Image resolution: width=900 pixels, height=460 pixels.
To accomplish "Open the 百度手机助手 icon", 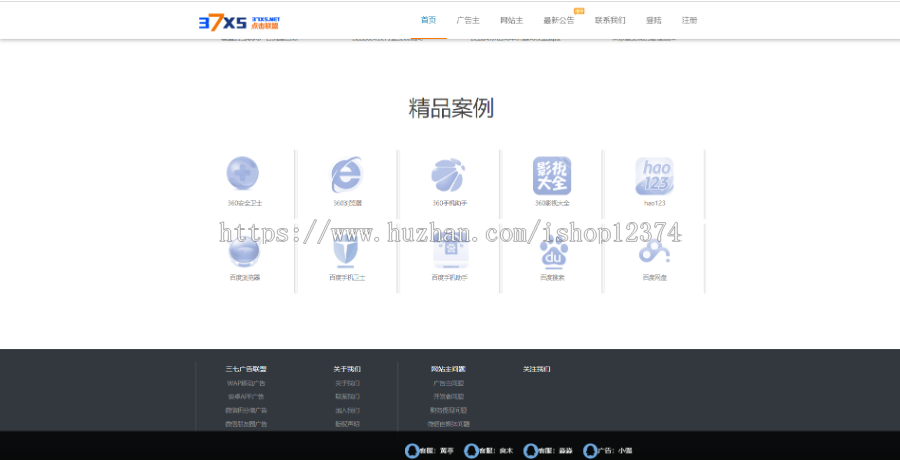I will [x=451, y=252].
